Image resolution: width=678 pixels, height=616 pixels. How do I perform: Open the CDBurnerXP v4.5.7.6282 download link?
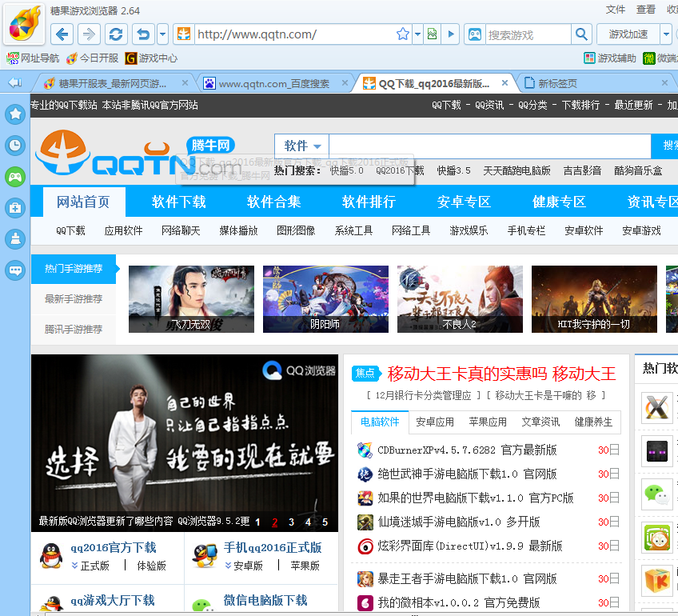click(x=467, y=450)
